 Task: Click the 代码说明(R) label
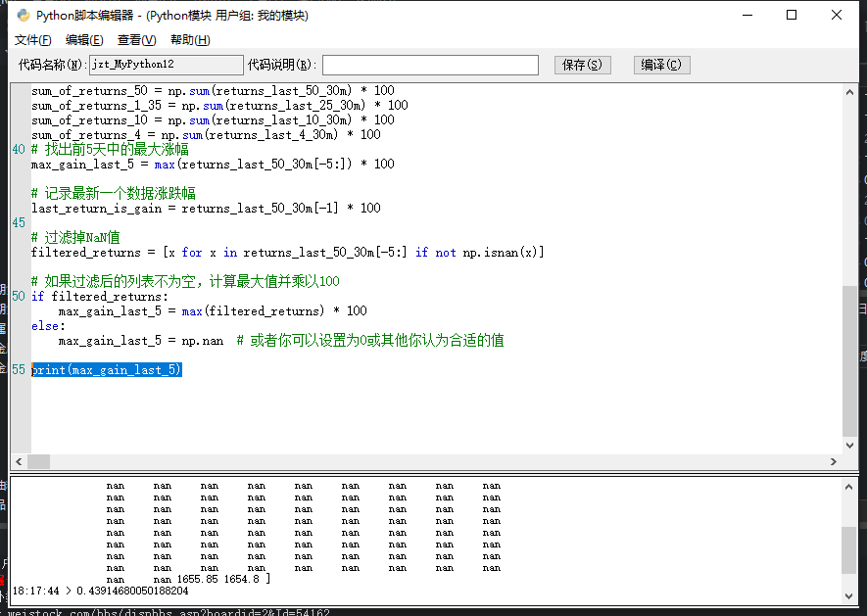coord(282,65)
